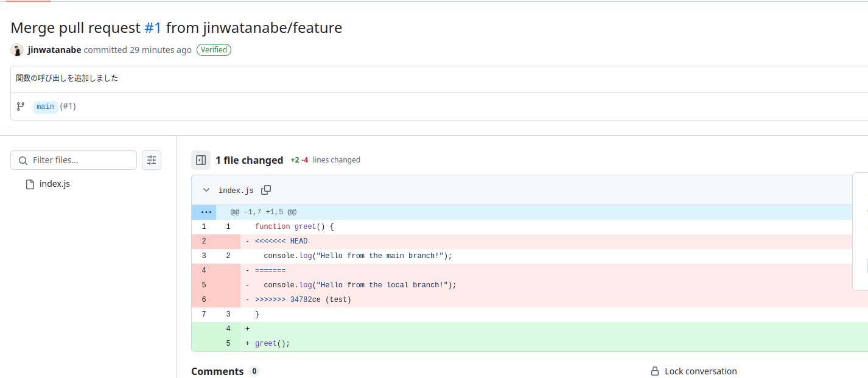Copy the index.js file path

266,190
